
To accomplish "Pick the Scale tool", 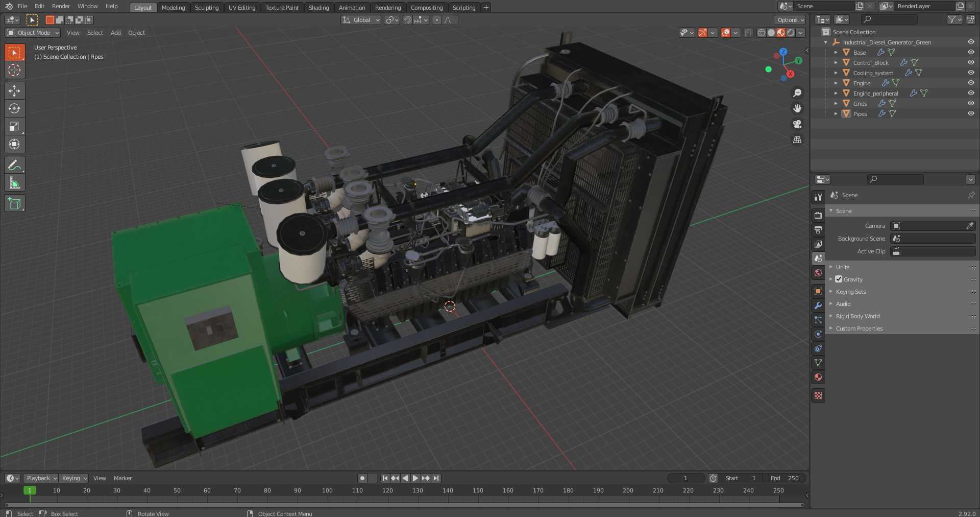I will coord(14,126).
